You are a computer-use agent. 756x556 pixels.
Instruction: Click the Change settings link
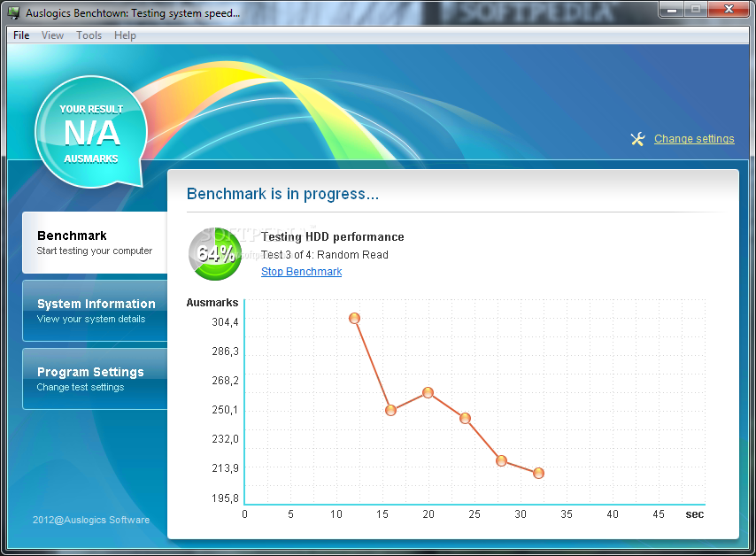click(694, 139)
